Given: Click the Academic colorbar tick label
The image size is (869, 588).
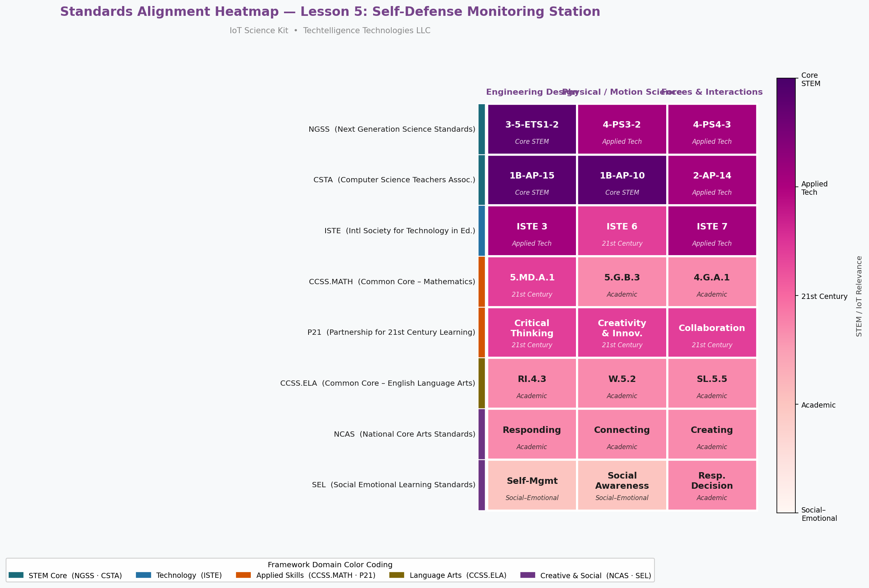Looking at the screenshot, I should 818,405.
